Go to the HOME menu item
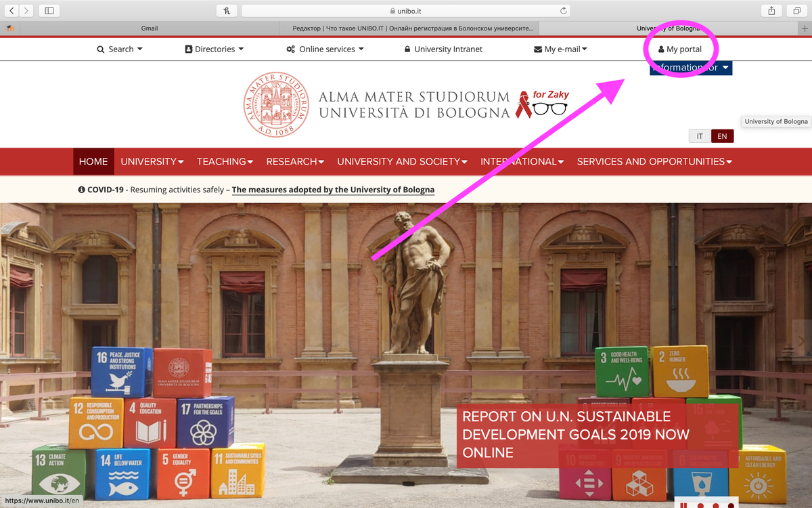 point(93,161)
